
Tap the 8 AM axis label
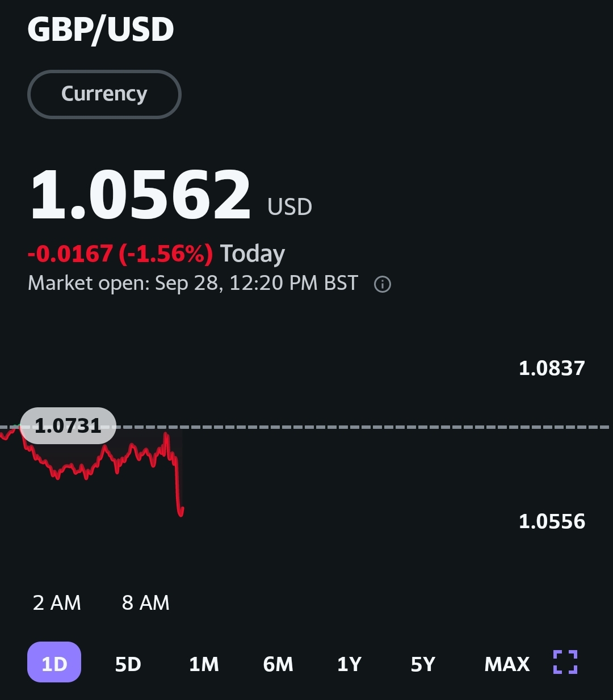point(146,602)
